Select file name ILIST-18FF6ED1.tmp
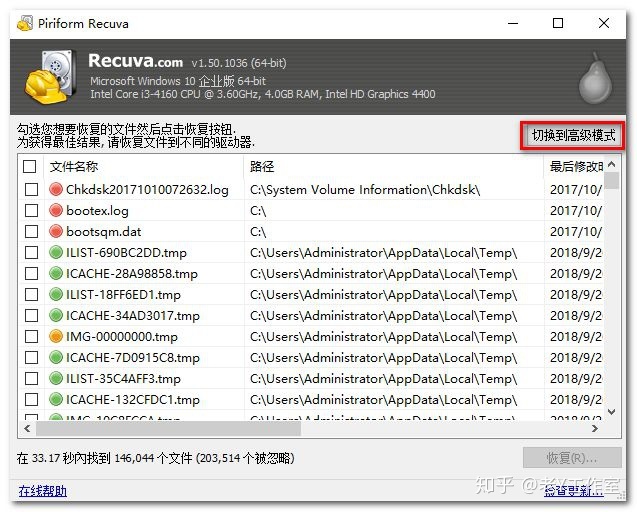 (123, 295)
